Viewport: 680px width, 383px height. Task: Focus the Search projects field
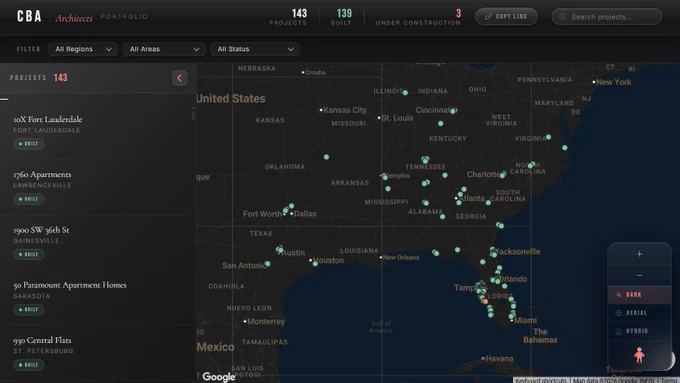coord(607,17)
